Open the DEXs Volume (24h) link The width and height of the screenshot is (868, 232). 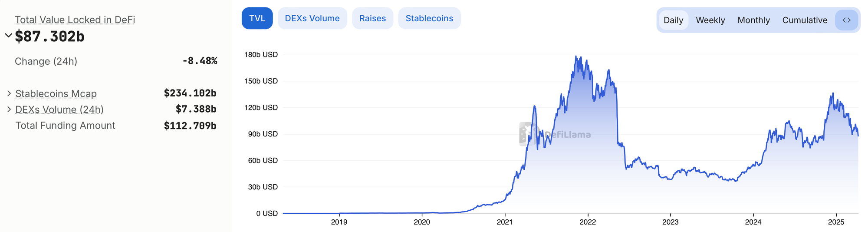click(x=59, y=109)
